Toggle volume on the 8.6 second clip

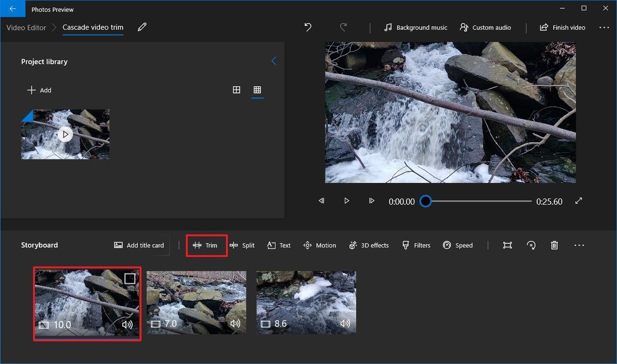(345, 324)
